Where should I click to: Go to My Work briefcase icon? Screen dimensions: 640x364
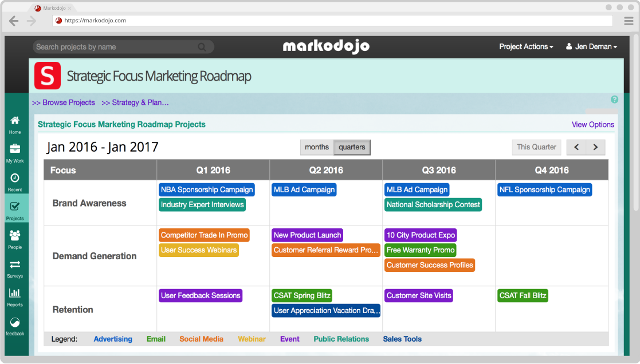tap(15, 149)
